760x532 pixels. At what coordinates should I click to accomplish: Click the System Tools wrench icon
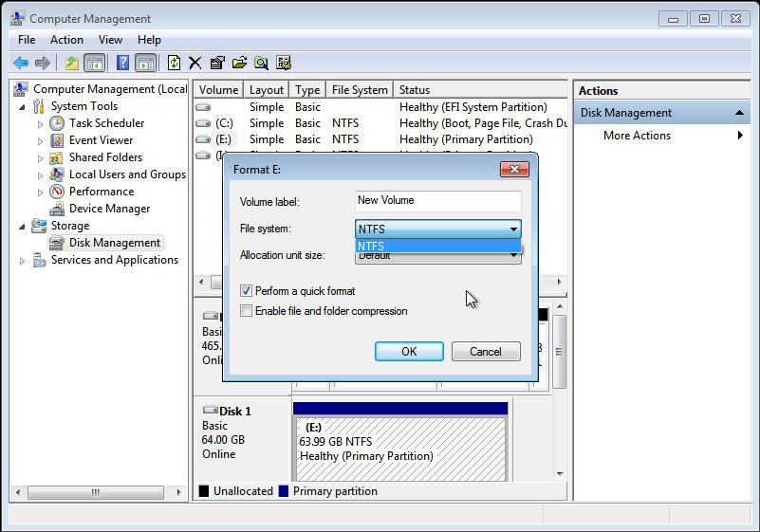pyautogui.click(x=39, y=106)
